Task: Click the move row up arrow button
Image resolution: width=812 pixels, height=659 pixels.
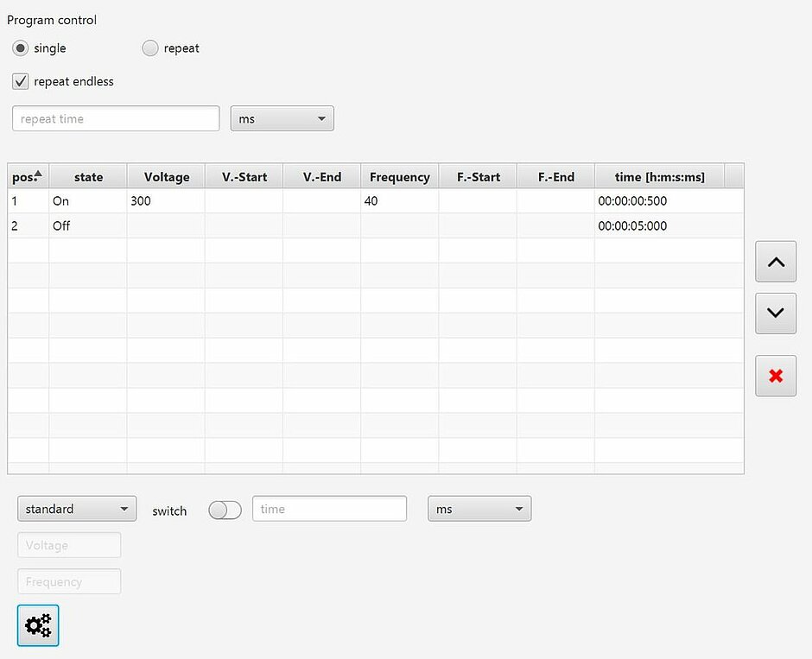Action: coord(775,262)
